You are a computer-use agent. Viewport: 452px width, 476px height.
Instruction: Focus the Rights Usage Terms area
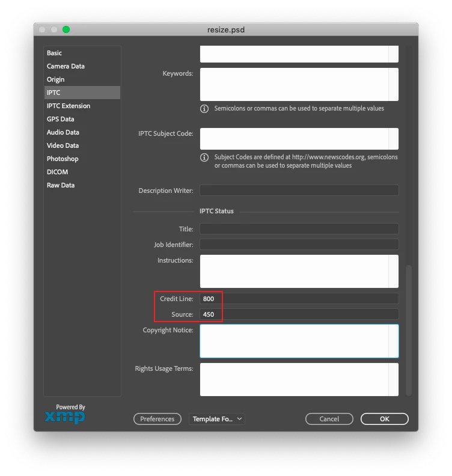point(299,379)
